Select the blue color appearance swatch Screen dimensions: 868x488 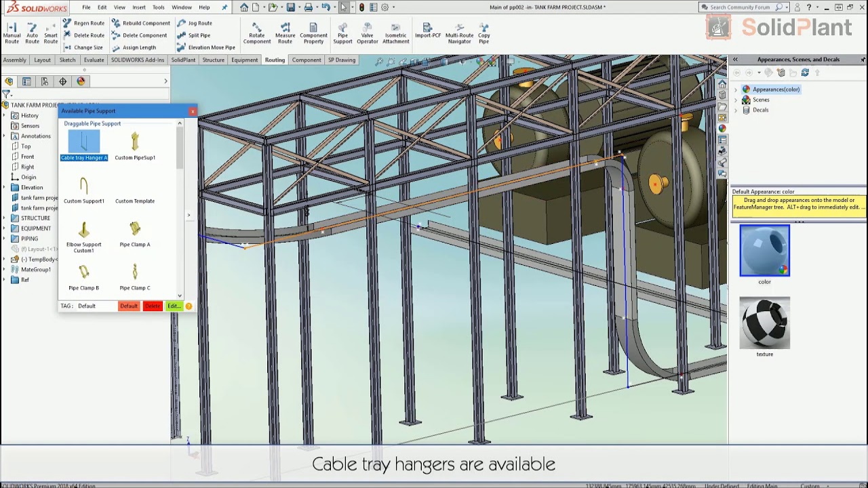[764, 251]
